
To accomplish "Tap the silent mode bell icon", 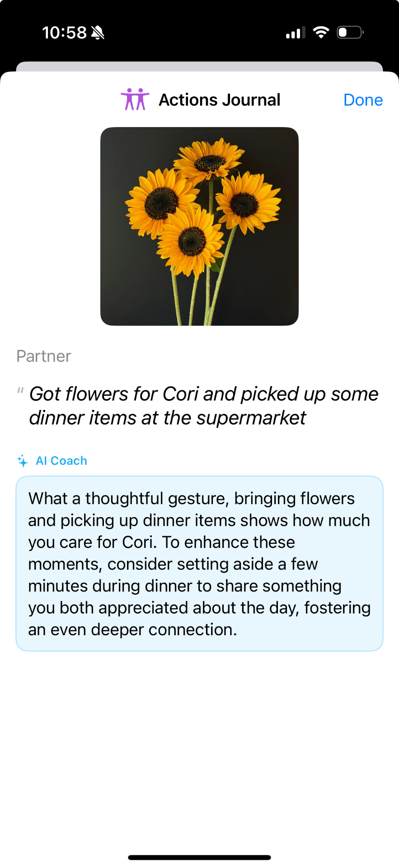I will tap(98, 33).
